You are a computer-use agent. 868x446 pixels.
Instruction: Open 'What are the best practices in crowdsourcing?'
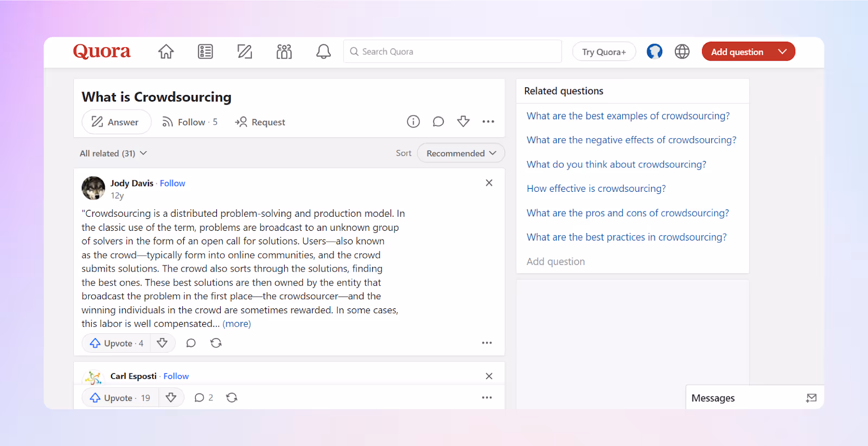point(627,237)
